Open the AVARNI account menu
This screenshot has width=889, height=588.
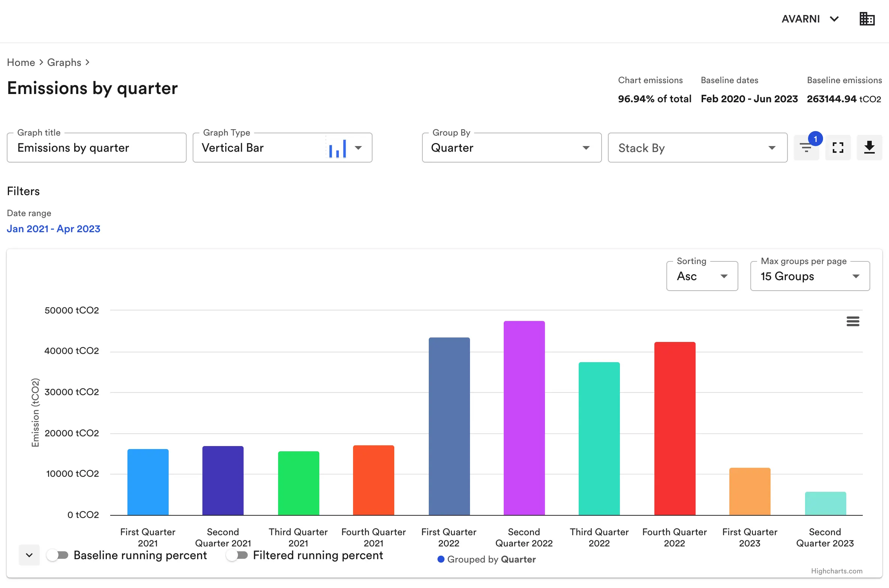point(810,18)
